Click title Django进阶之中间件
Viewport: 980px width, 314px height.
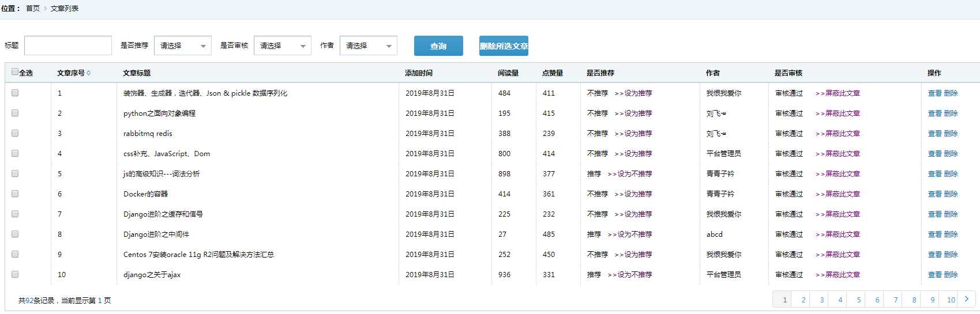pos(156,234)
